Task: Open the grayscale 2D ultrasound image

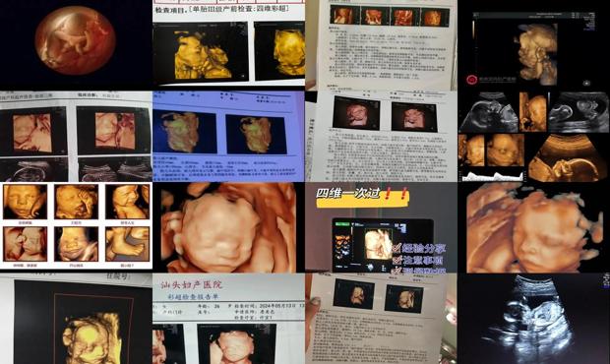Action: 533,319
